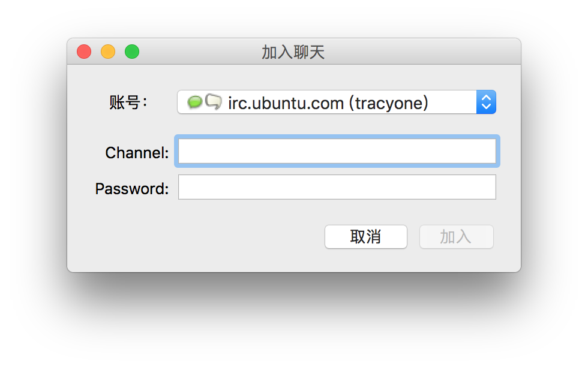
Task: Close the 加入聊天 dialog with red button
Action: click(x=84, y=52)
